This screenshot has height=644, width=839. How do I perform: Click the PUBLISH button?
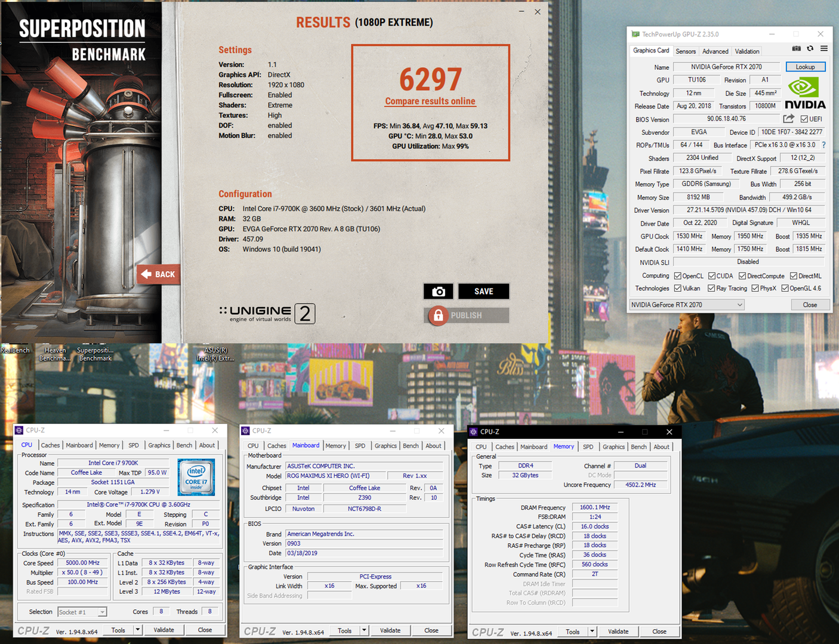tap(467, 315)
